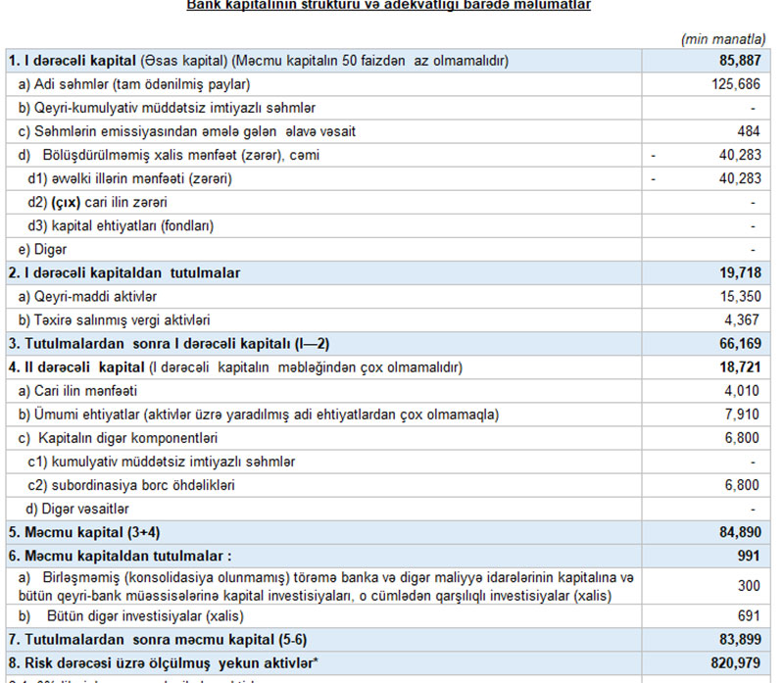The width and height of the screenshot is (784, 683).
Task: Click the '2. I dərəcəli kapitaldan tutulmalar' header
Action: pos(124,272)
